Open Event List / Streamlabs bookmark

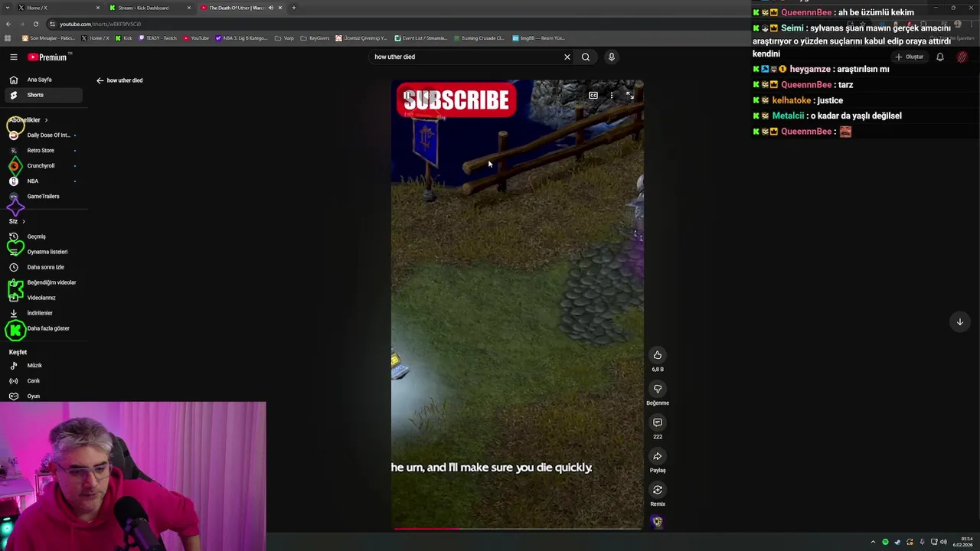click(x=420, y=37)
